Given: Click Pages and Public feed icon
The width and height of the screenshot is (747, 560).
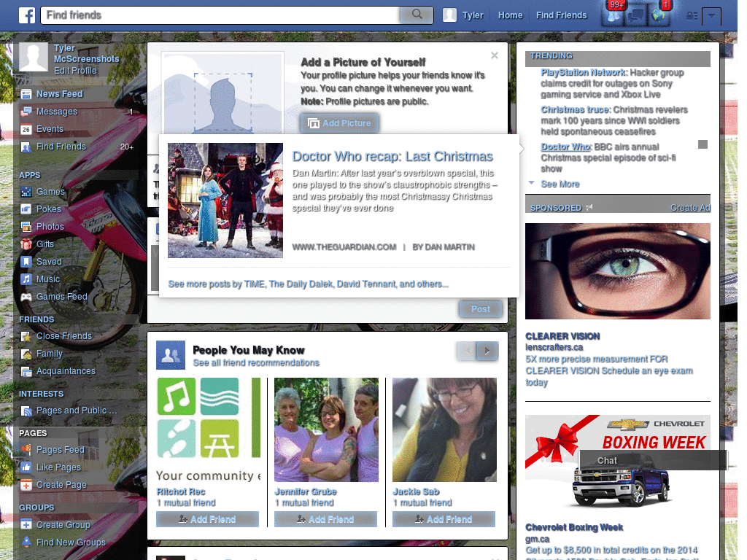Looking at the screenshot, I should point(26,411).
